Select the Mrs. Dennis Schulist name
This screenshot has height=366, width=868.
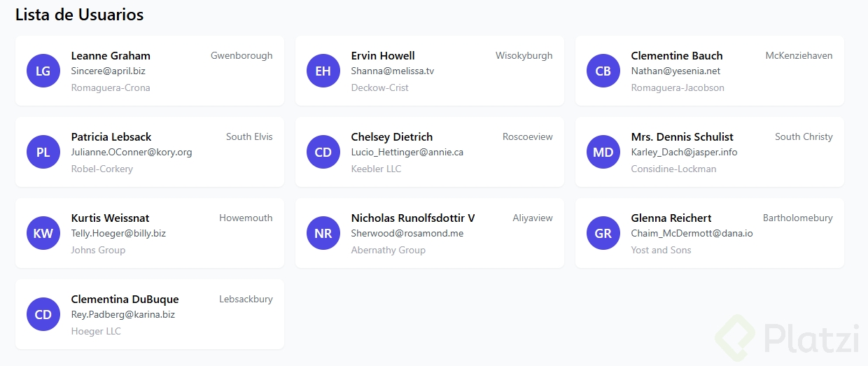682,136
